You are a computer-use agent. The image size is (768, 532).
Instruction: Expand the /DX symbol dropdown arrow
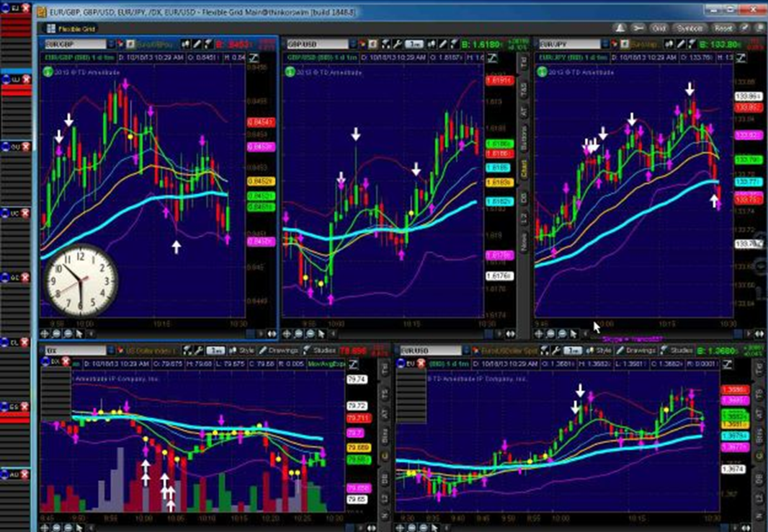[111, 350]
